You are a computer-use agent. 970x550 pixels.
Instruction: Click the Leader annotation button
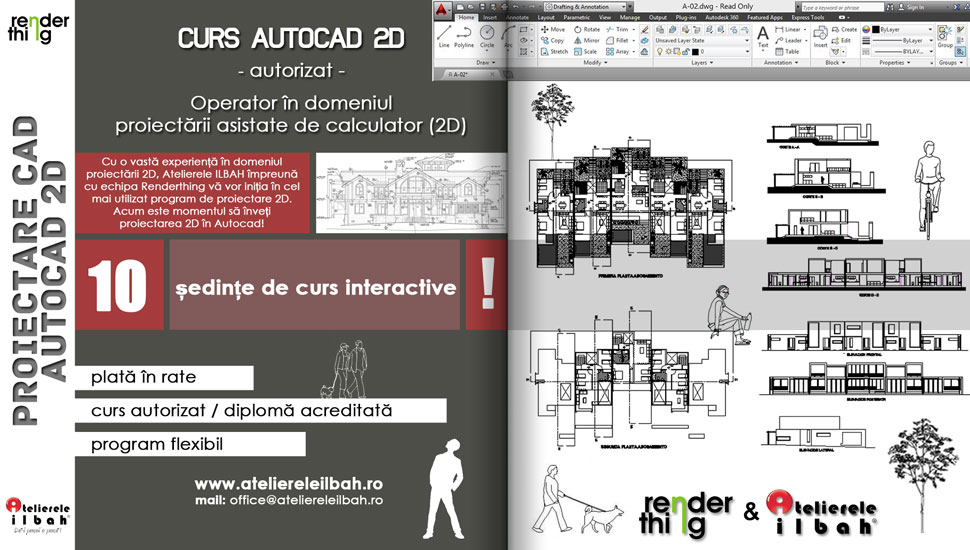point(789,41)
